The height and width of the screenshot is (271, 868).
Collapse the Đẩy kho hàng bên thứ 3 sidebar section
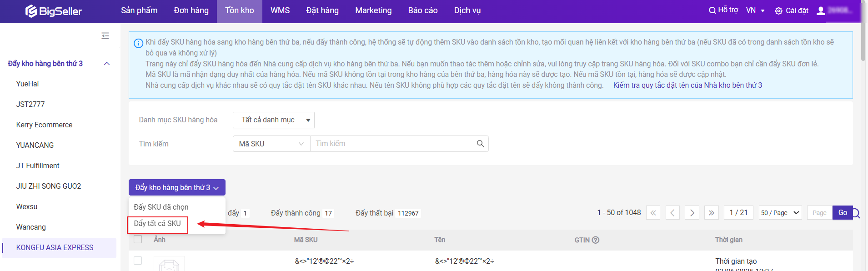pos(107,64)
